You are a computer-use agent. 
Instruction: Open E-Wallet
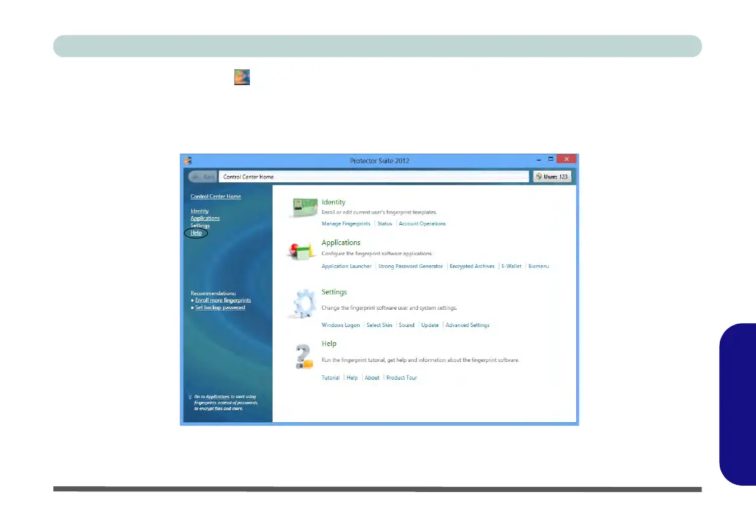coord(511,266)
